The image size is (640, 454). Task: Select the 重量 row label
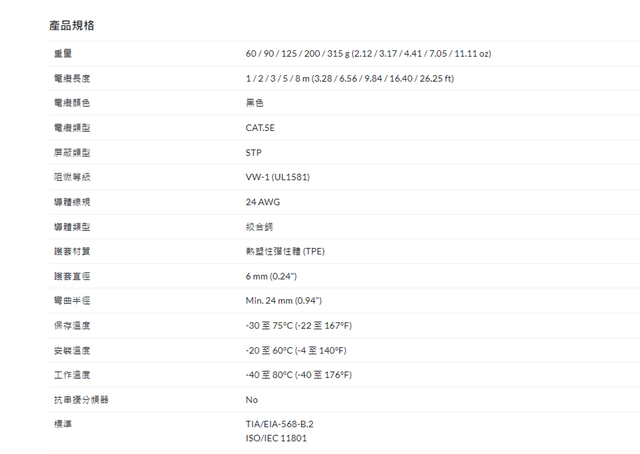[x=62, y=53]
